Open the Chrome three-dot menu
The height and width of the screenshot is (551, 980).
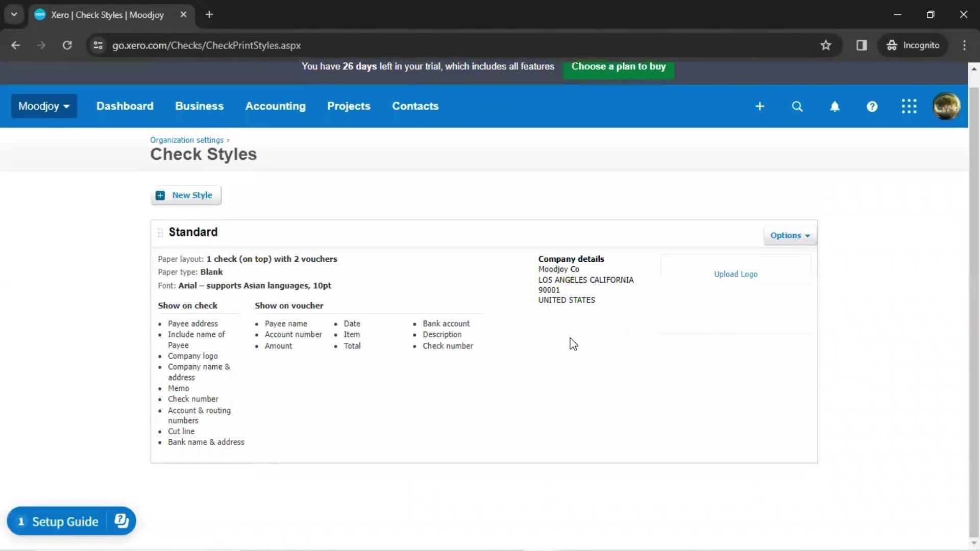[x=964, y=45]
